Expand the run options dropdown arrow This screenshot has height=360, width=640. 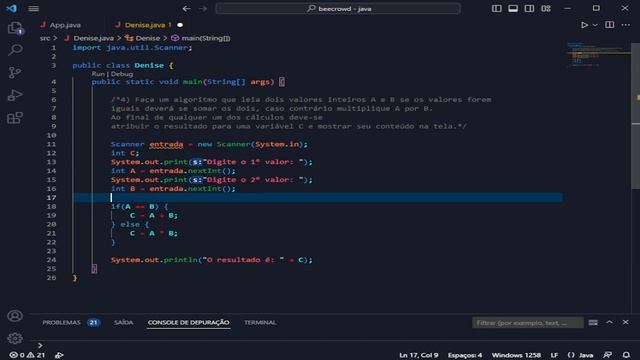(x=595, y=25)
